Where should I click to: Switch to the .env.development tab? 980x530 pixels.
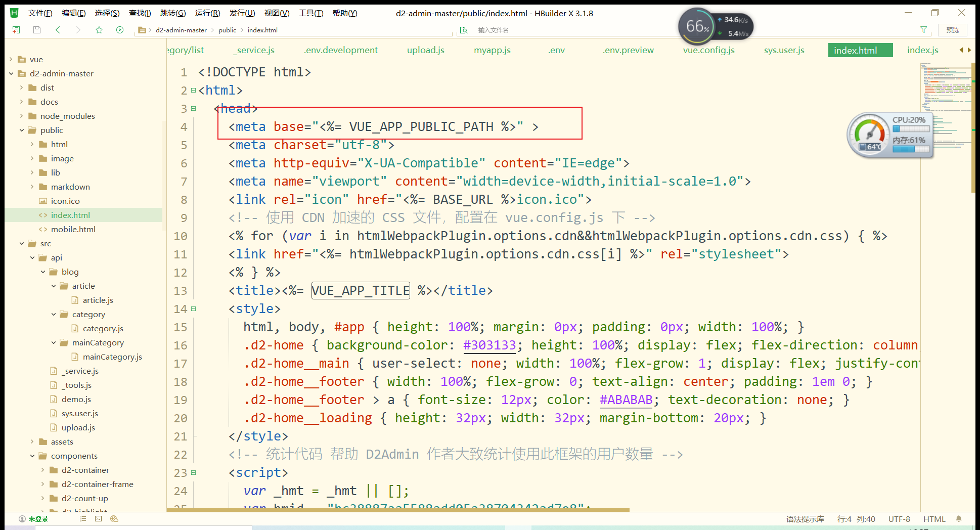point(341,50)
